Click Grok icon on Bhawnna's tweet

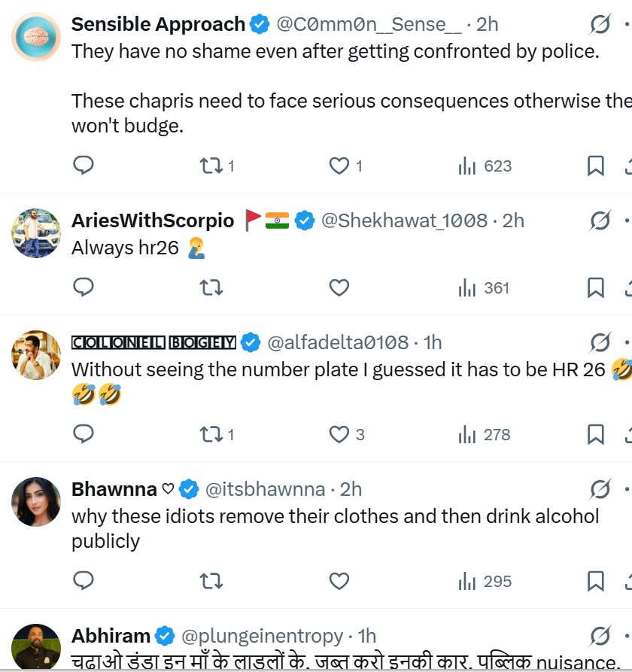tap(600, 489)
